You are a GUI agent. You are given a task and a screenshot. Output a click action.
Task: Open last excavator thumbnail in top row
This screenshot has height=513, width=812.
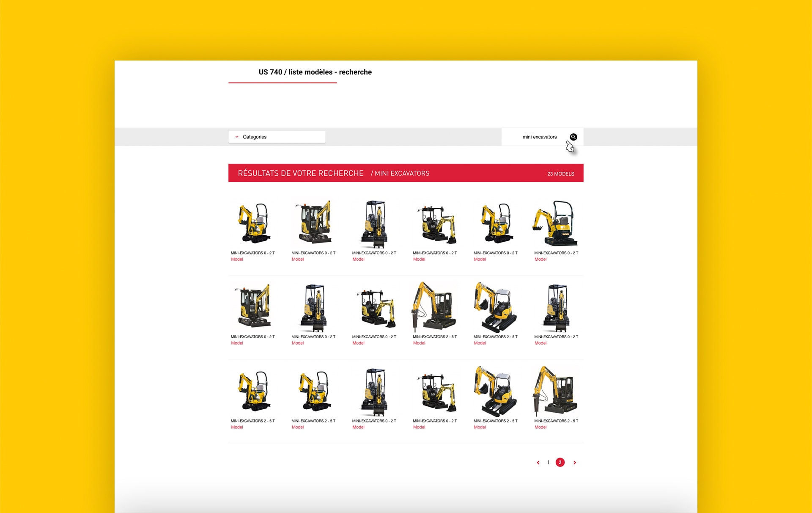pyautogui.click(x=556, y=223)
